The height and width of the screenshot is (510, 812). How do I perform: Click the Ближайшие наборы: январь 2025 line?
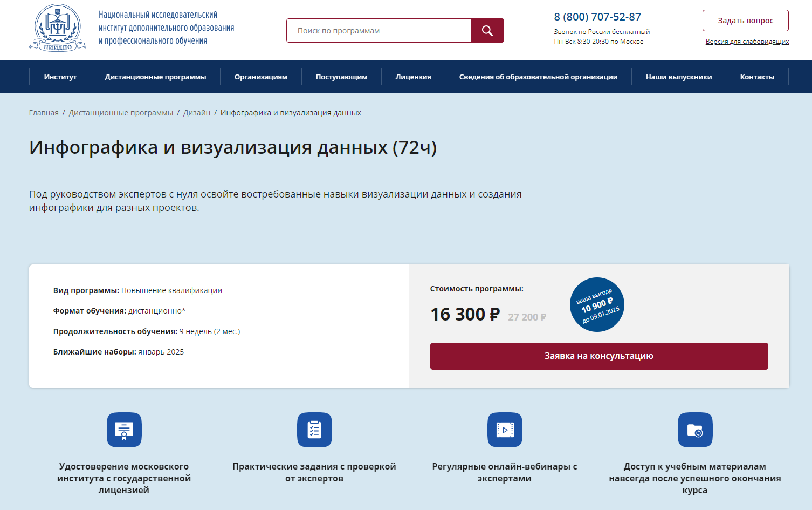pos(119,352)
